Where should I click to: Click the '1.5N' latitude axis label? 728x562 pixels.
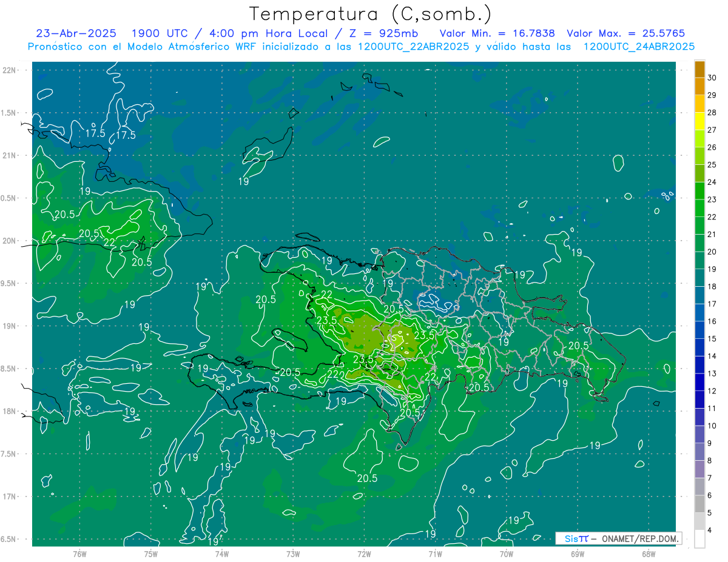[x=9, y=113]
